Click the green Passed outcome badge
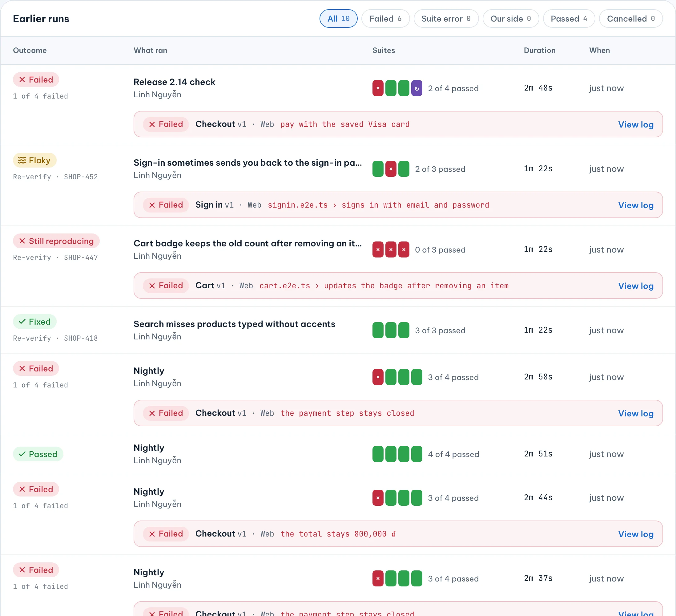676x616 pixels. point(38,454)
